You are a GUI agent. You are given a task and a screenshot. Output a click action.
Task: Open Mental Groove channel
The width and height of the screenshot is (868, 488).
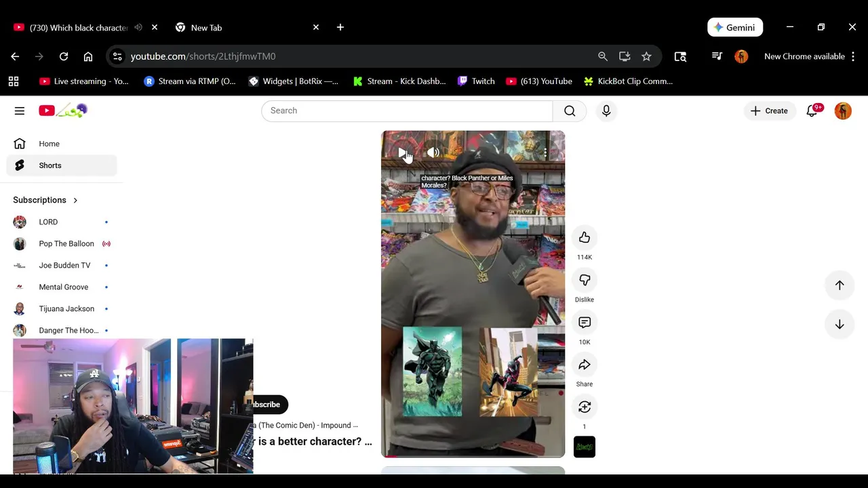tap(62, 287)
